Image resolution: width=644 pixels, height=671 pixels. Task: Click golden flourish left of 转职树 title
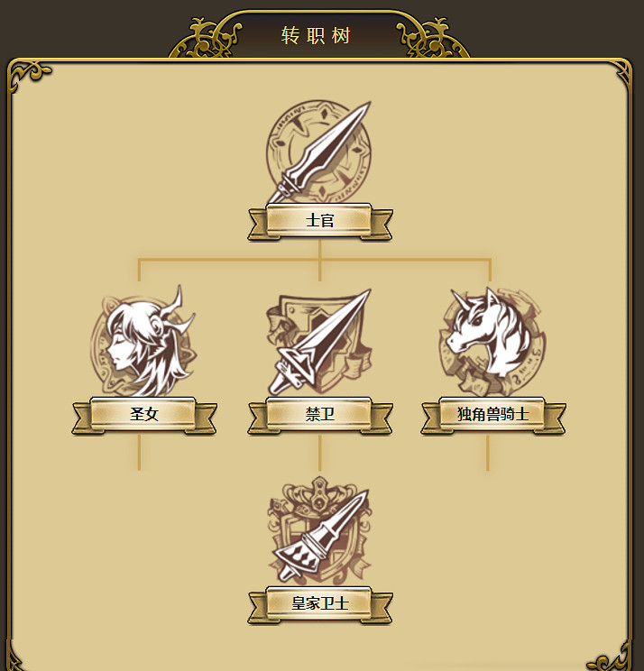click(x=206, y=38)
